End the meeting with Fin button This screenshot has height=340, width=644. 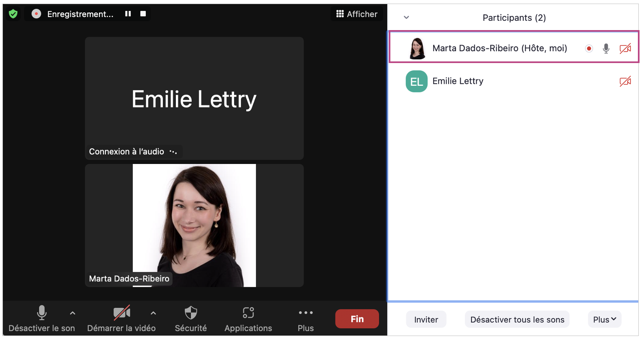pos(357,319)
